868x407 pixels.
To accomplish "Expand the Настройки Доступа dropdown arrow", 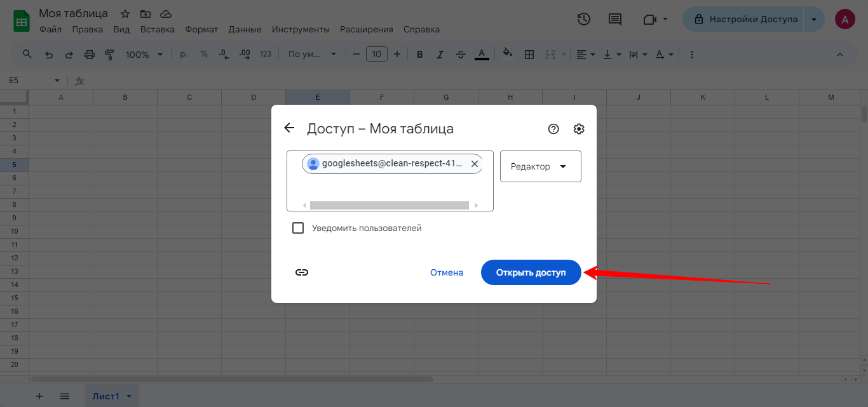I will click(x=814, y=19).
